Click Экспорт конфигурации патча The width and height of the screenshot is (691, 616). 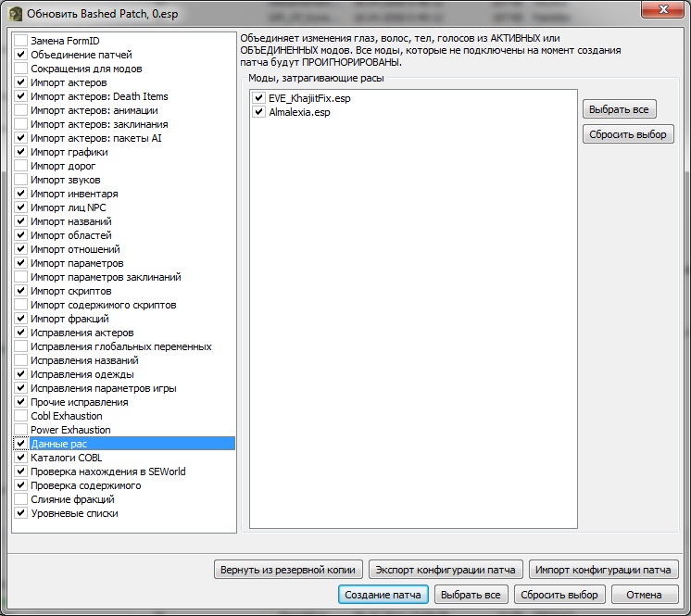pyautogui.click(x=446, y=570)
